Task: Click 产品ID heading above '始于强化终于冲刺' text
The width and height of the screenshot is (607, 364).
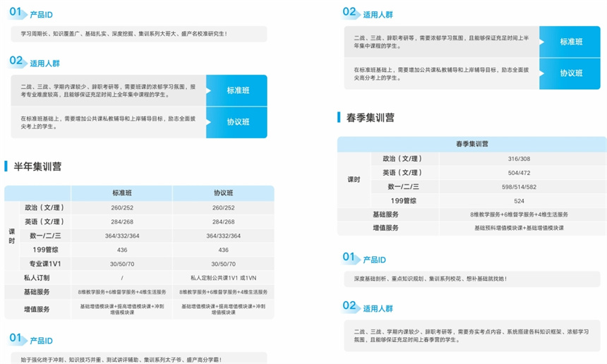Action: (41, 341)
